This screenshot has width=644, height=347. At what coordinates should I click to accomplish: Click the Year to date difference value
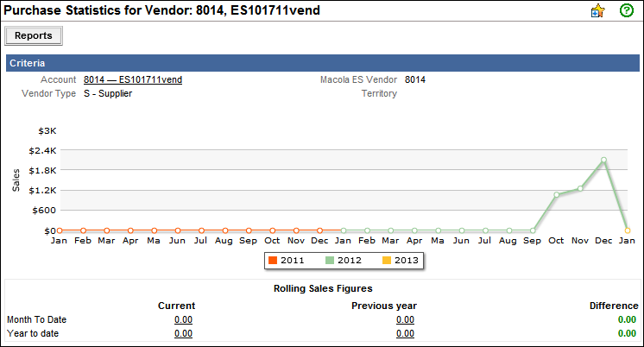628,333
